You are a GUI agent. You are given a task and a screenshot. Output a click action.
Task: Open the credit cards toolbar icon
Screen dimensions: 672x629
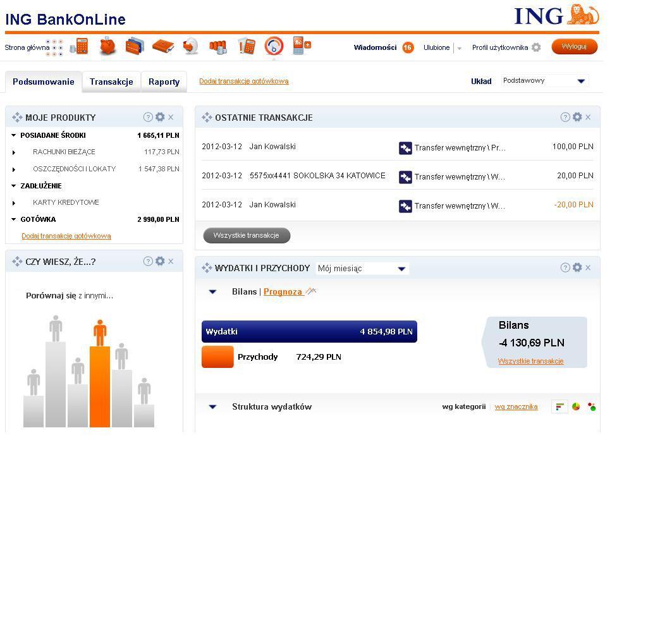click(135, 46)
